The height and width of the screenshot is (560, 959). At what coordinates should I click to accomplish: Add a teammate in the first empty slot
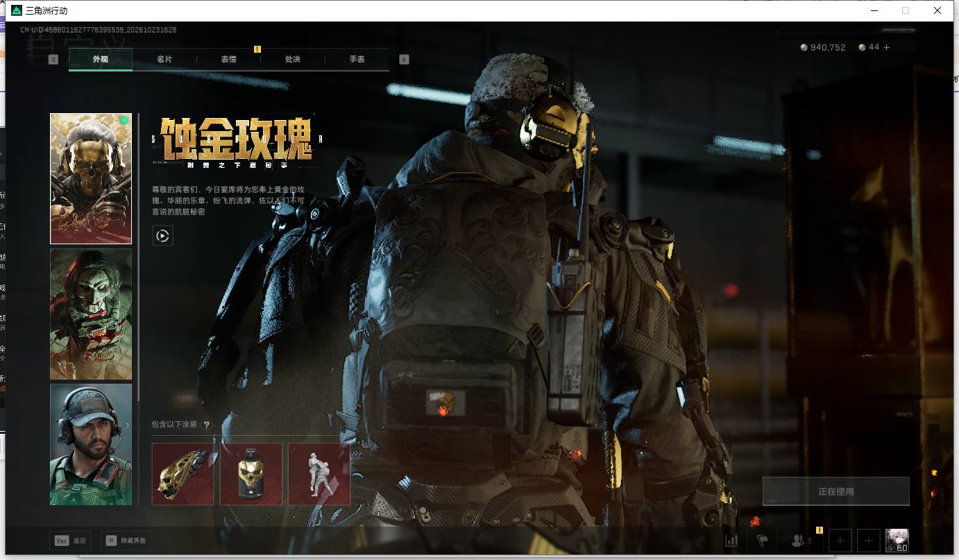coord(840,540)
